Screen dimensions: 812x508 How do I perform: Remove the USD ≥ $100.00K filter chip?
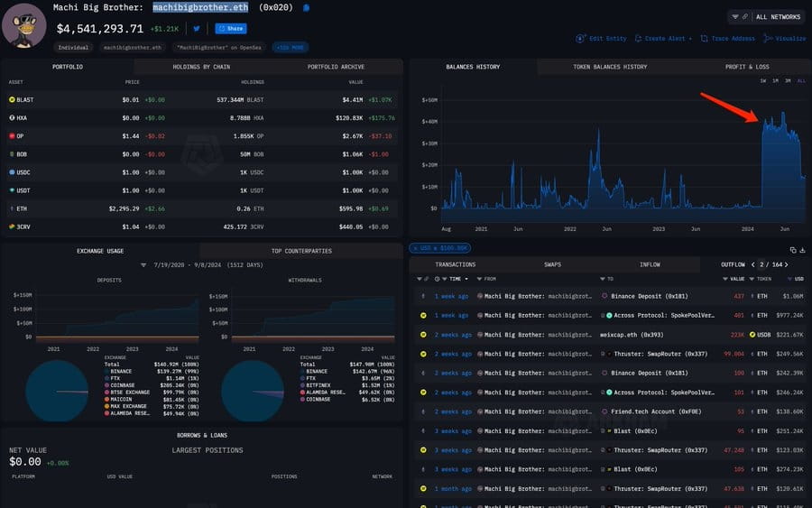point(414,247)
